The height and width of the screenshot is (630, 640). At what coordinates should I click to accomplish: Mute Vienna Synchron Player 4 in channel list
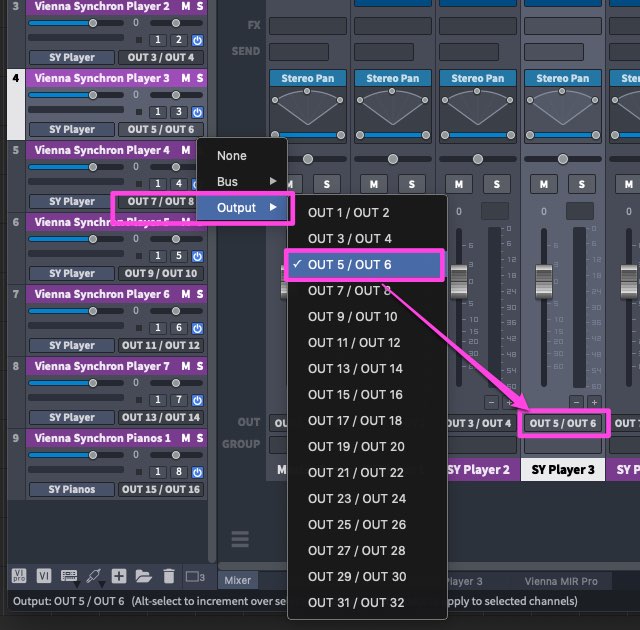[x=186, y=150]
